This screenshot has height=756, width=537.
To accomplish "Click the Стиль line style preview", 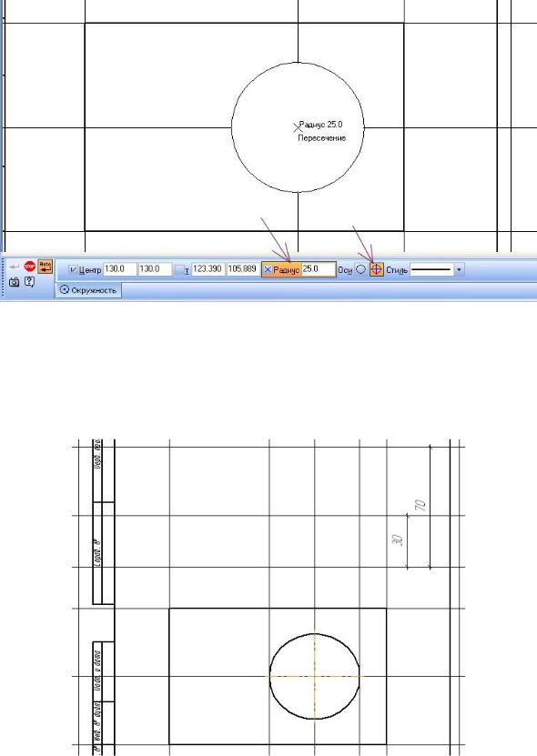I will pyautogui.click(x=432, y=269).
